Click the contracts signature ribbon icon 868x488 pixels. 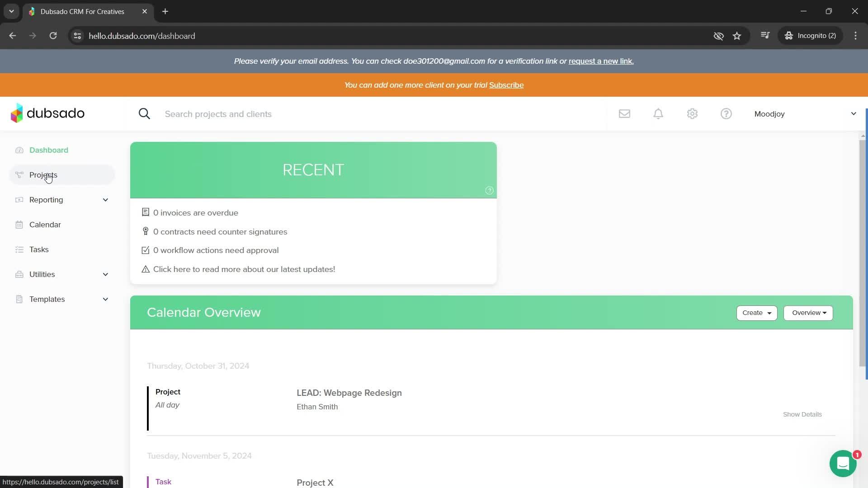click(x=146, y=231)
